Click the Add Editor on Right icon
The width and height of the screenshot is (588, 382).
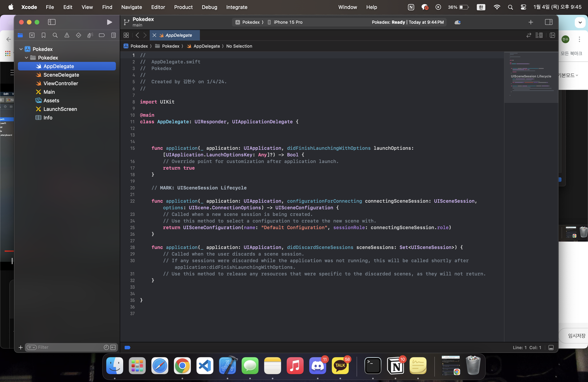click(552, 35)
